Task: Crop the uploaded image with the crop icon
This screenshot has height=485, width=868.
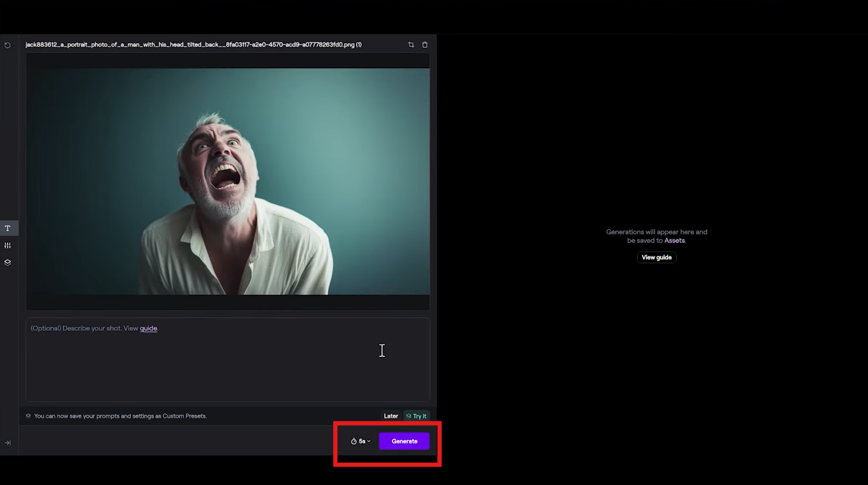Action: [411, 45]
